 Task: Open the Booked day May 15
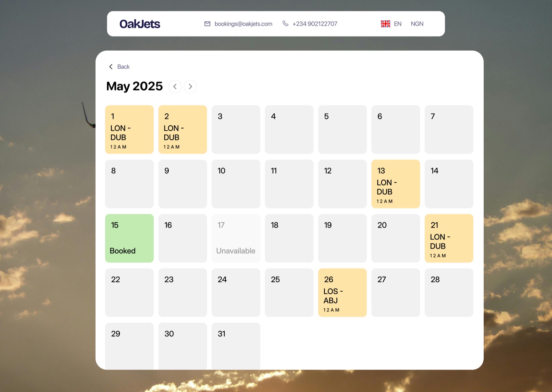coord(129,238)
